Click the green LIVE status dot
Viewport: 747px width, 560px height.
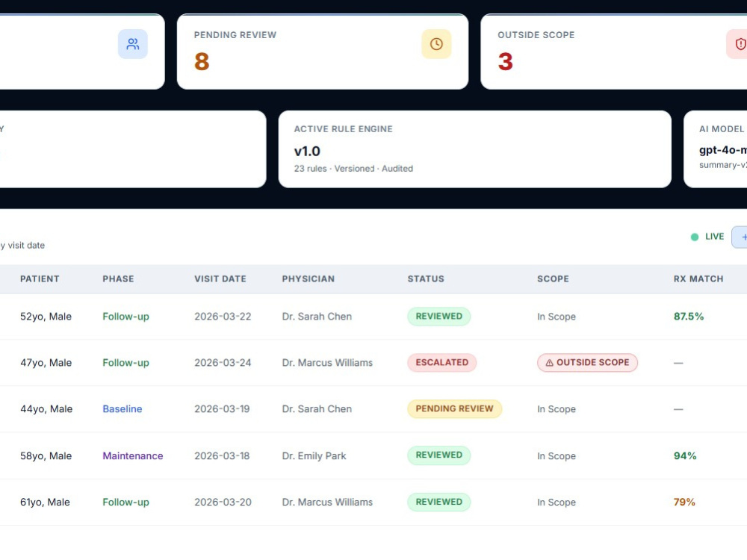click(x=695, y=237)
